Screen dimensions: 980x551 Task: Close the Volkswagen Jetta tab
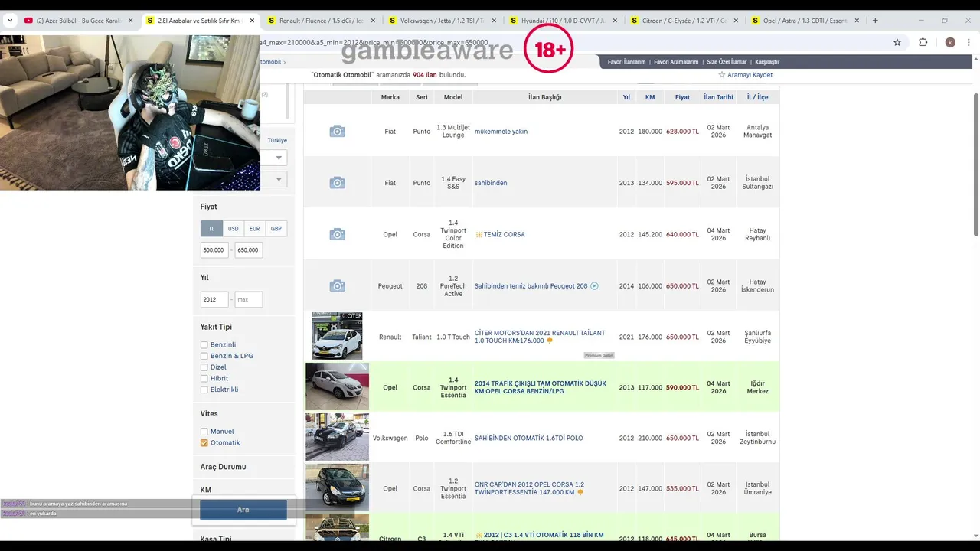tap(494, 21)
